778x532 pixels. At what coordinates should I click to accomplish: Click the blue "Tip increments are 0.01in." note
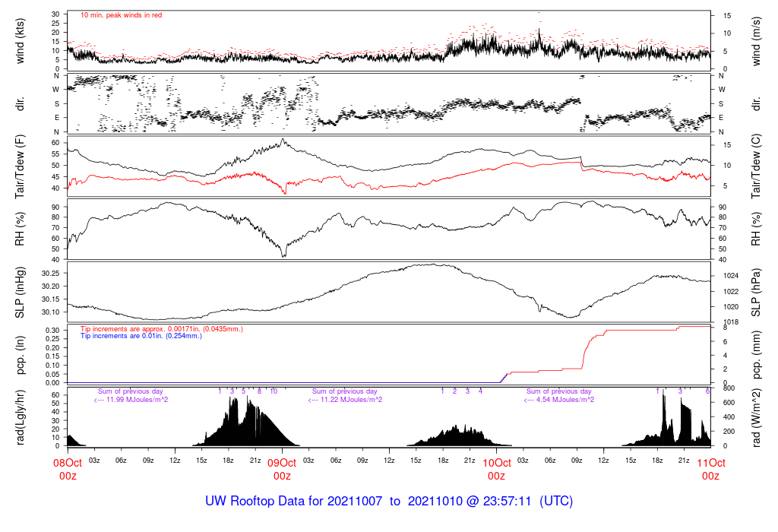[x=141, y=336]
